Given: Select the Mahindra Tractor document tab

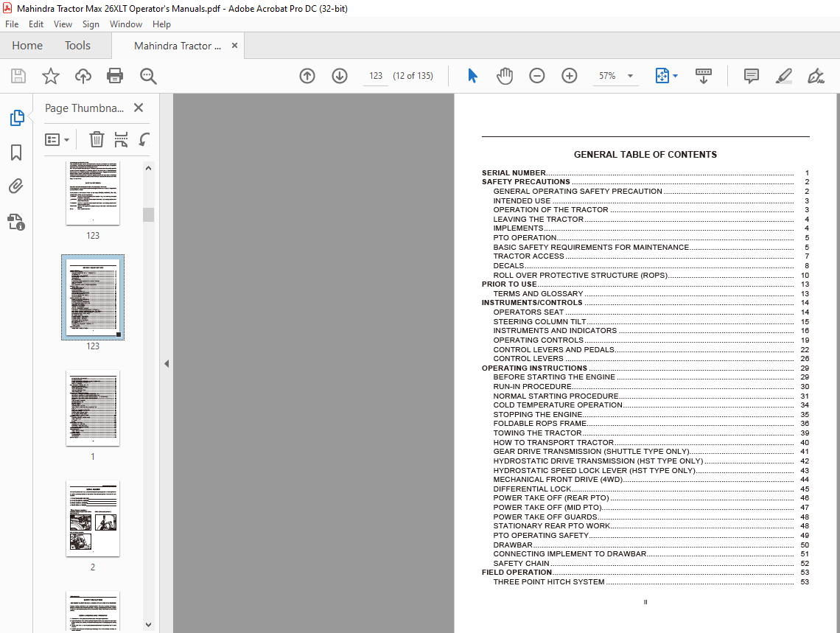Looking at the screenshot, I should 178,46.
